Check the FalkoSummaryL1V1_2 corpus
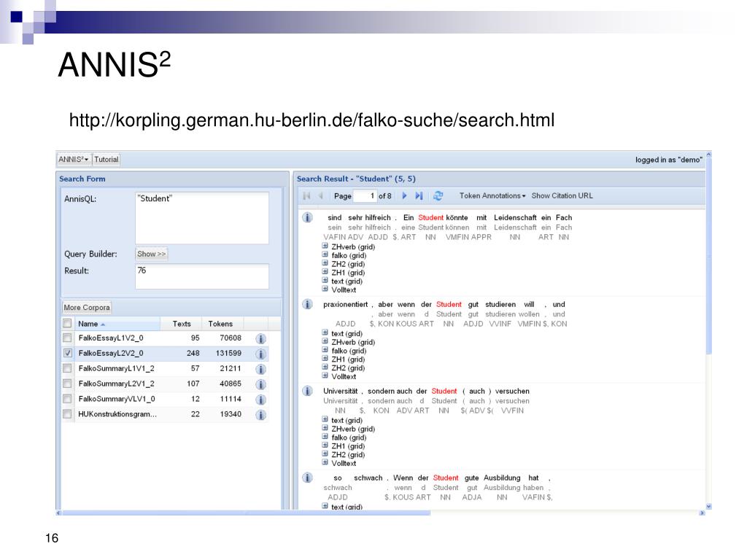747x560 pixels. pyautogui.click(x=67, y=368)
